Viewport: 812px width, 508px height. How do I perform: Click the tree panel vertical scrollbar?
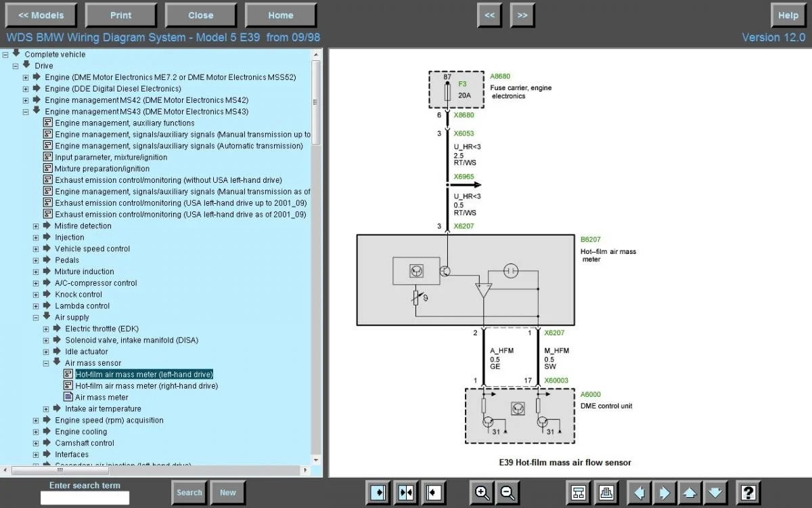[x=316, y=102]
